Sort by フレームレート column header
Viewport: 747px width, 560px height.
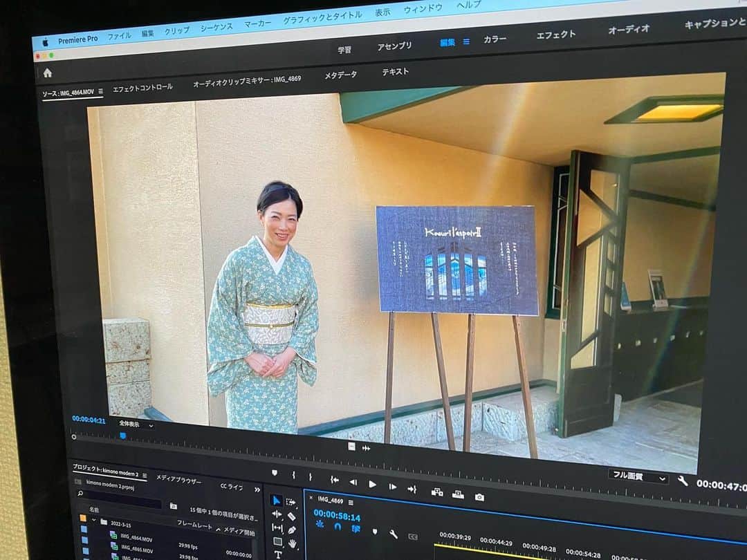194,524
